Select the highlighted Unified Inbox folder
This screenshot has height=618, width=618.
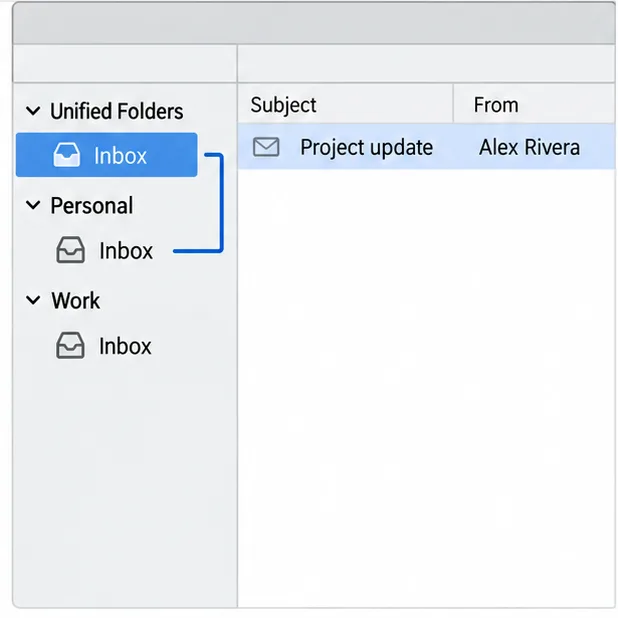[x=106, y=155]
